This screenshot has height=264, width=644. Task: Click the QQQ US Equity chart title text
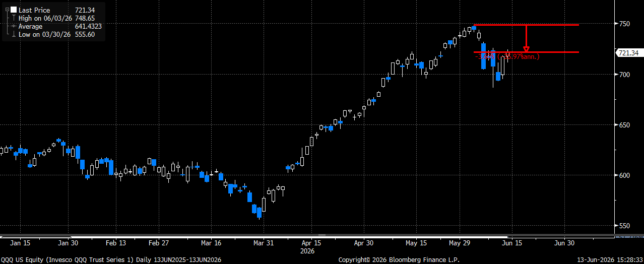pos(111,259)
